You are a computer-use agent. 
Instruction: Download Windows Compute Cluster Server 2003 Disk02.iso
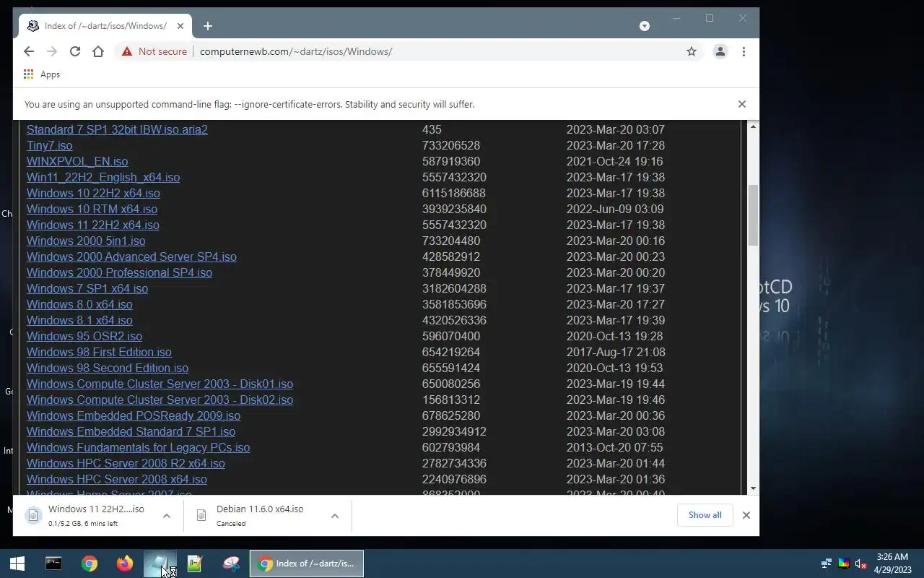point(160,400)
